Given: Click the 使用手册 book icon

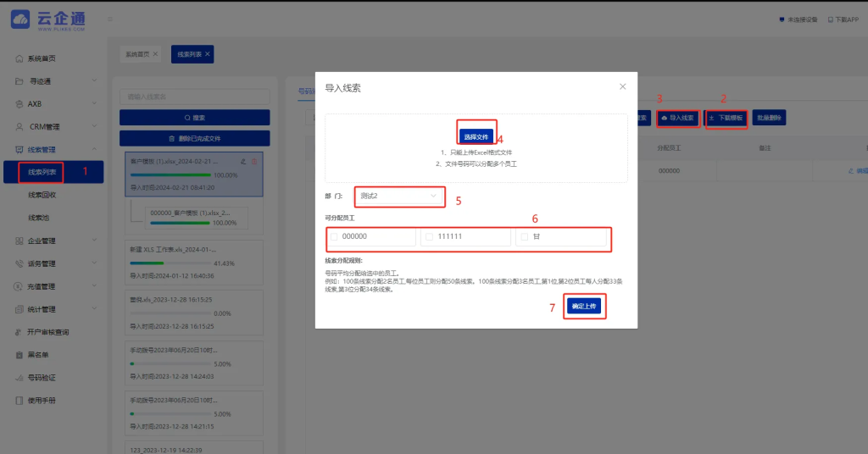Looking at the screenshot, I should [19, 401].
